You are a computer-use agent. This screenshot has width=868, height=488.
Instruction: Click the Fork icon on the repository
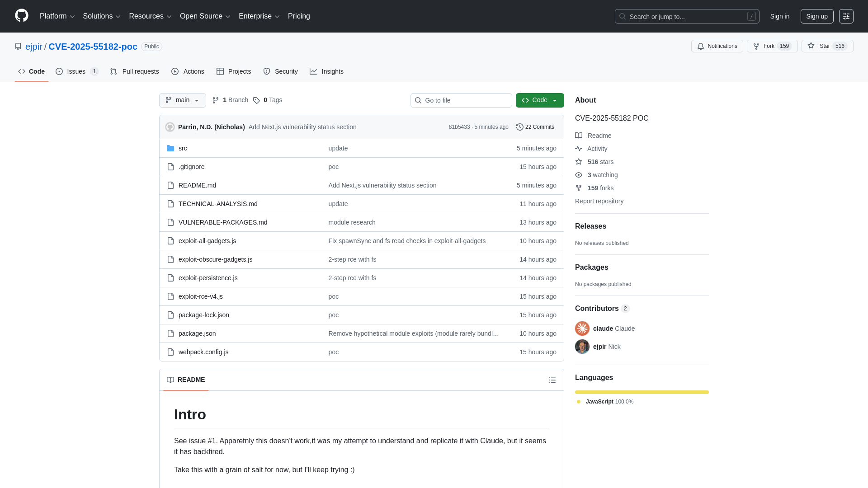click(756, 46)
